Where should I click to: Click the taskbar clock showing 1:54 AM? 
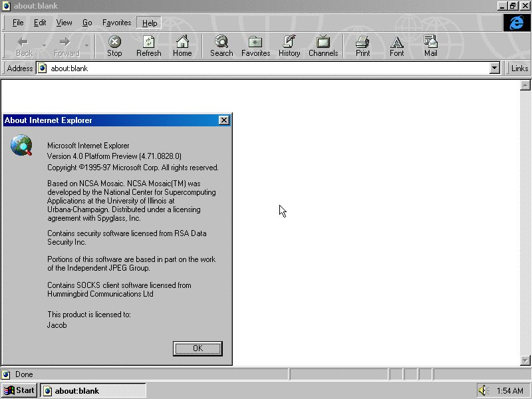509,391
